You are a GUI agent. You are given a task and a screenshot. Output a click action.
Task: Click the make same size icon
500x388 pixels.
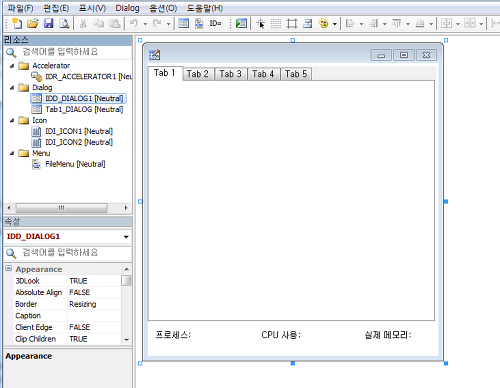[470, 23]
